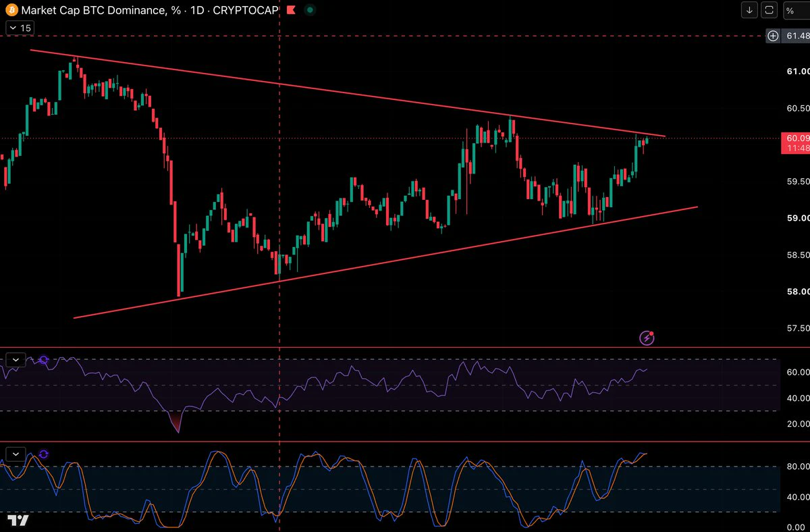The height and width of the screenshot is (532, 810).
Task: Click the TradingView logo at bottom-left
Action: 18,520
